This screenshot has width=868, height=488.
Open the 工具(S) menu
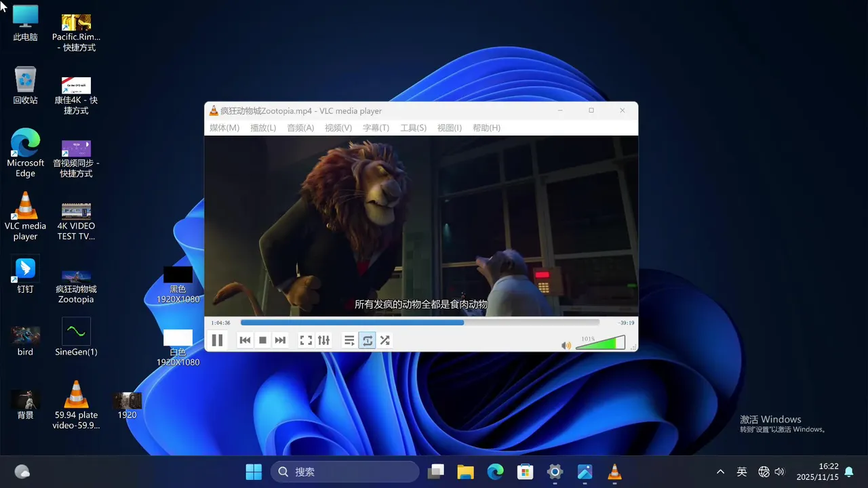(413, 128)
